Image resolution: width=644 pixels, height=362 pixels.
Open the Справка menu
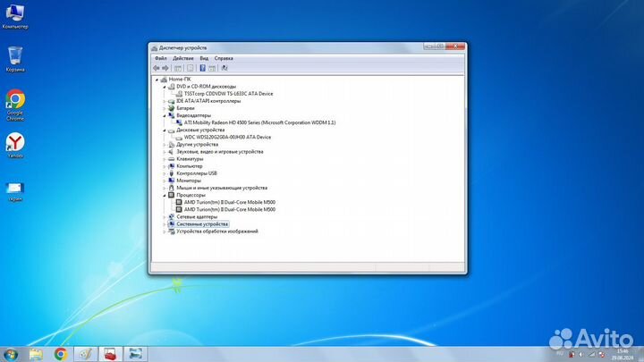point(224,58)
